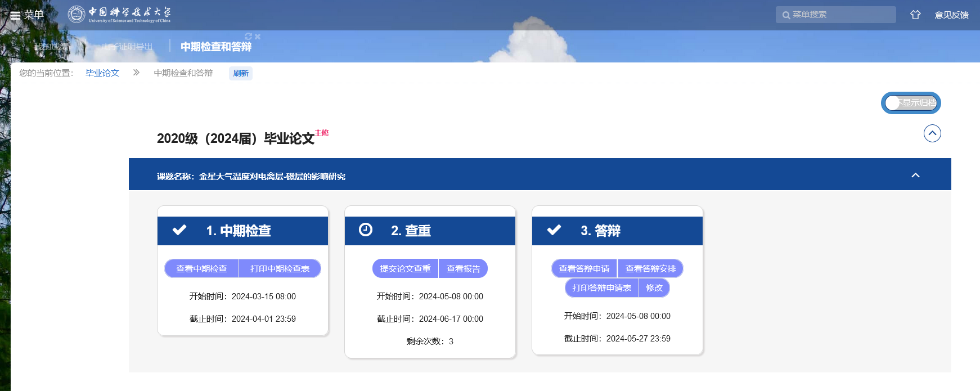Click 打印答辩申请表 button
980x391 pixels.
pyautogui.click(x=601, y=288)
